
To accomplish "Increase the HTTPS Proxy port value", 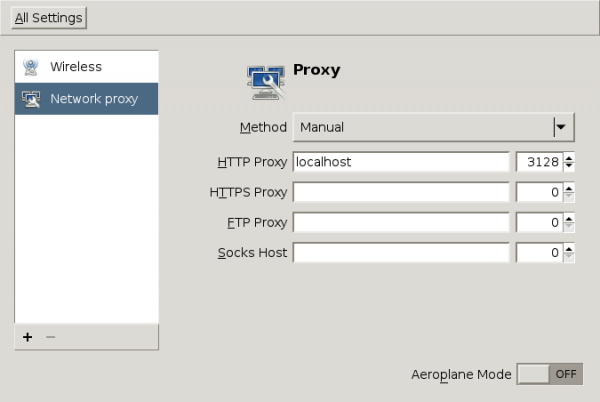I will point(569,187).
